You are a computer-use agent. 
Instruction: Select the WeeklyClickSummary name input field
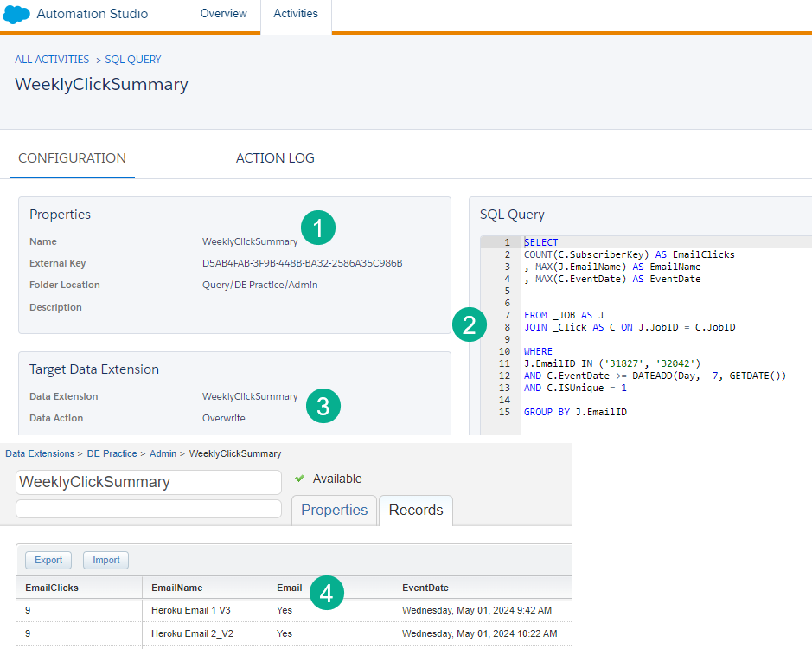(148, 482)
